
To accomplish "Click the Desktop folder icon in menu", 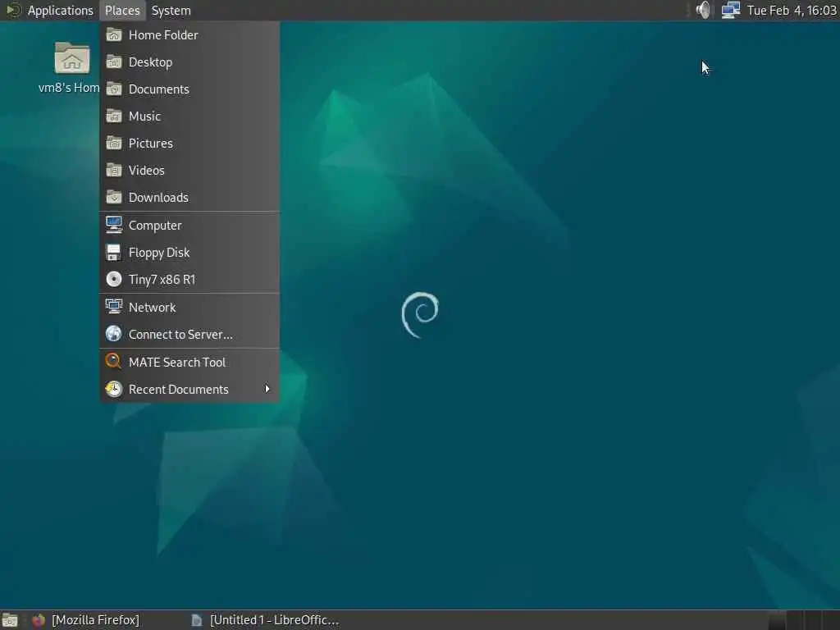I will [x=113, y=62].
